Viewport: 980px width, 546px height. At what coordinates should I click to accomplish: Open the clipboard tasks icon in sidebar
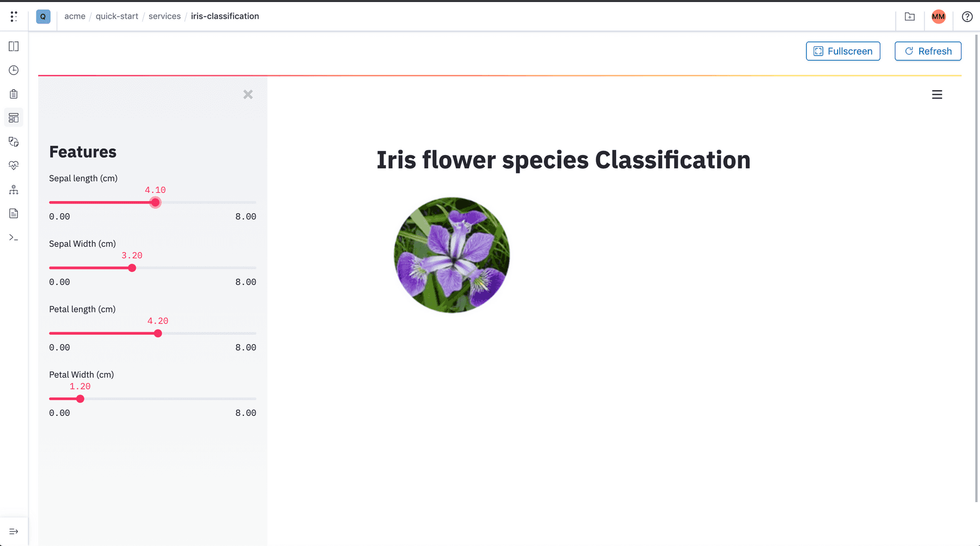(x=14, y=94)
